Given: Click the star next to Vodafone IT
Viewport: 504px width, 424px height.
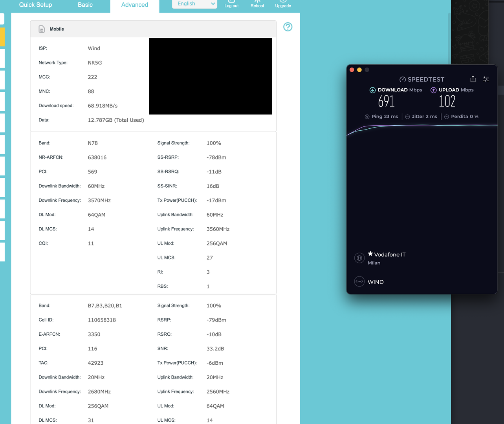Looking at the screenshot, I should (370, 254).
